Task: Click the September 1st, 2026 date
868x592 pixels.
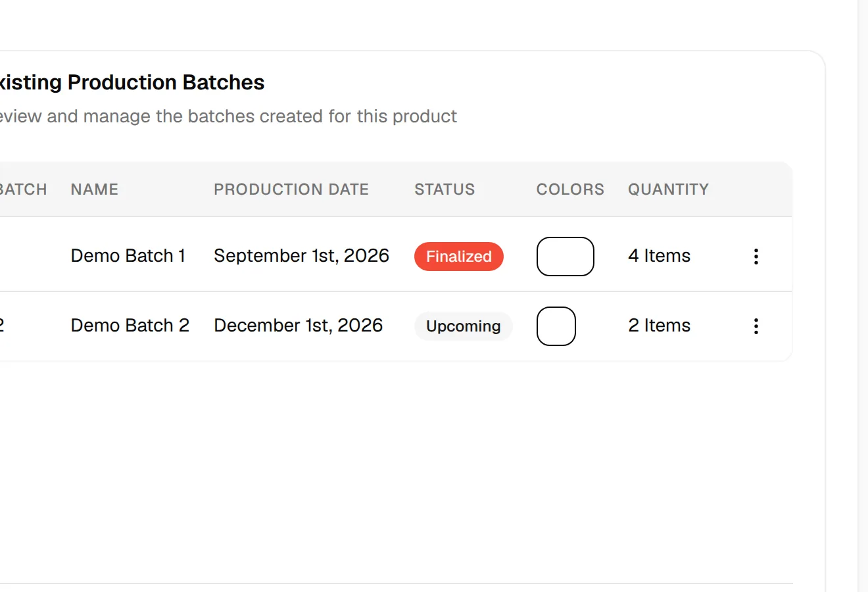Action: pos(302,256)
